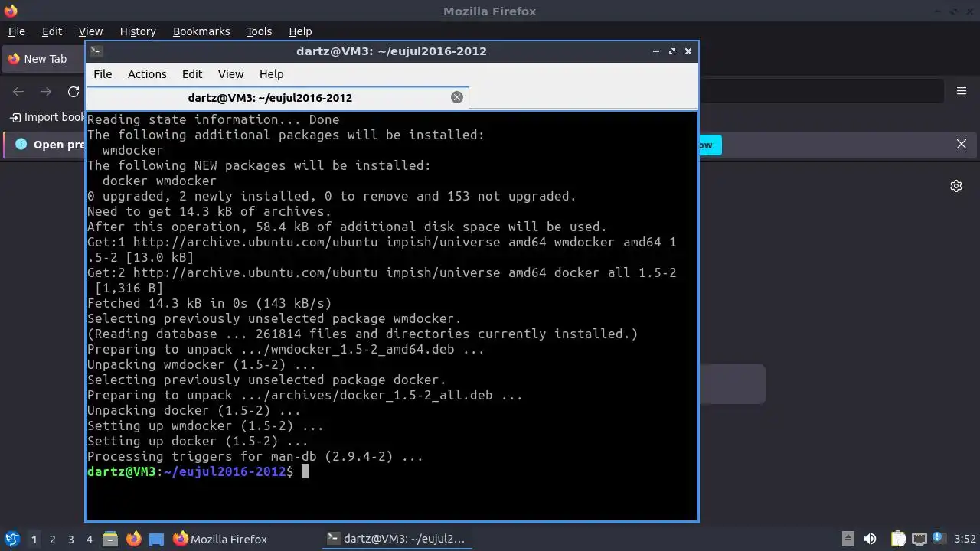
Task: Close the terminal tab dartz@VM3
Action: [x=457, y=97]
